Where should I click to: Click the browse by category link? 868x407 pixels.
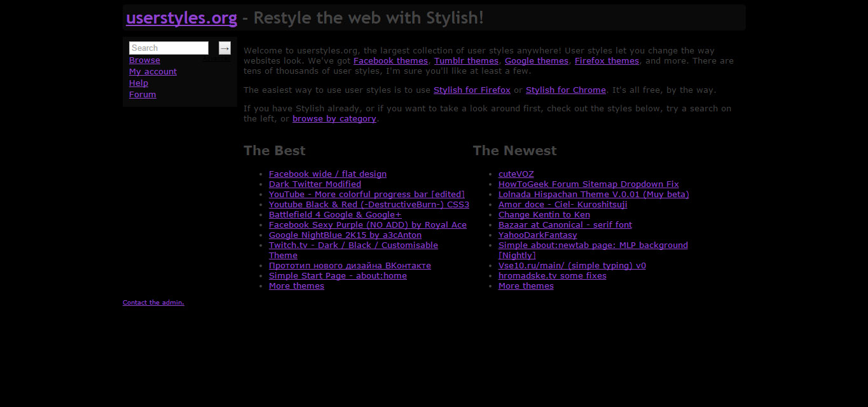point(334,119)
